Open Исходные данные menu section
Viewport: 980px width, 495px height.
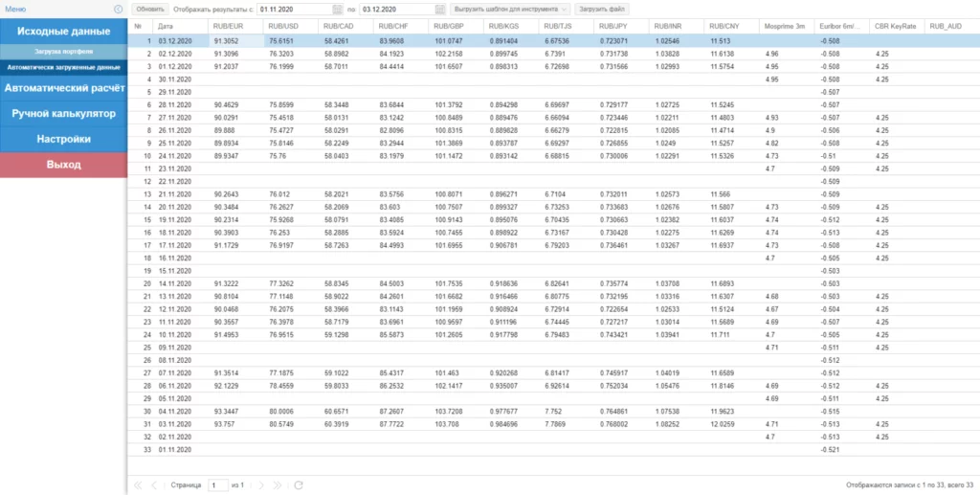pos(64,32)
